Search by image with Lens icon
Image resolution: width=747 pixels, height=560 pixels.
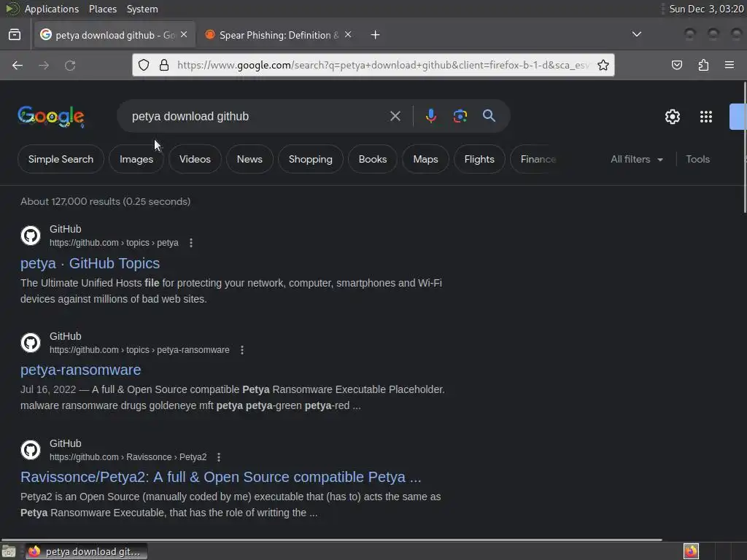pos(460,116)
